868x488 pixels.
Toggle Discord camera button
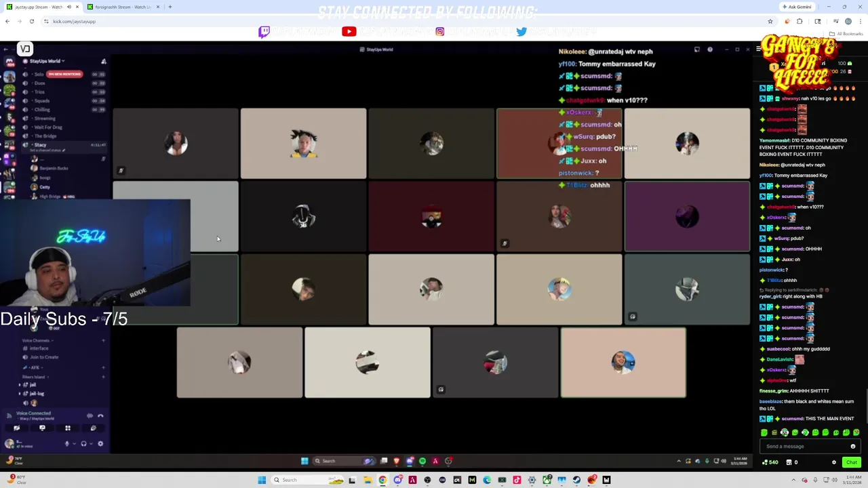click(x=16, y=428)
